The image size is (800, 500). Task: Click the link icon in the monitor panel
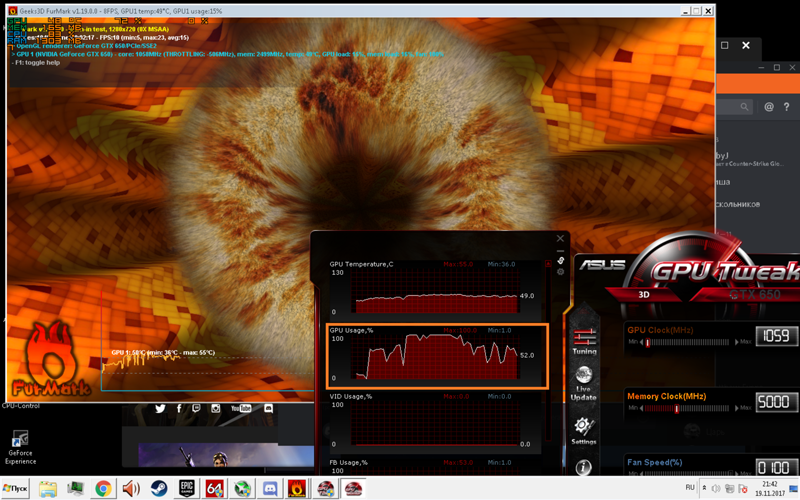(560, 261)
